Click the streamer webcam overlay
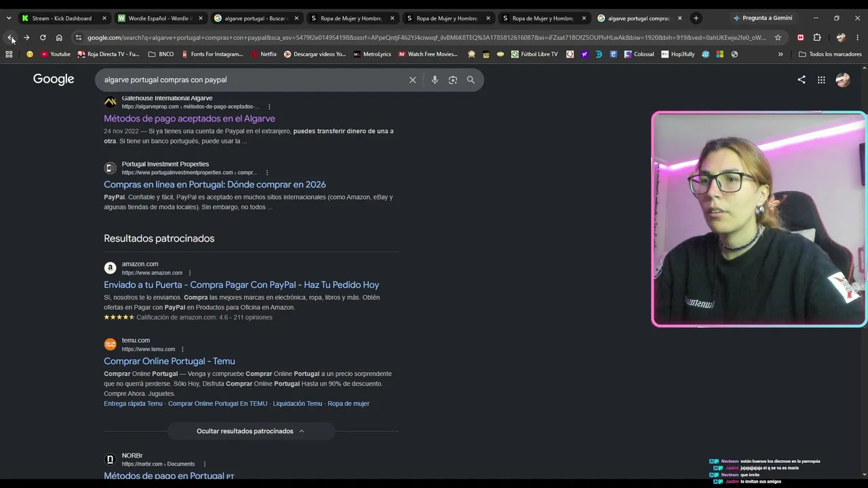868x488 pixels. pyautogui.click(x=759, y=219)
